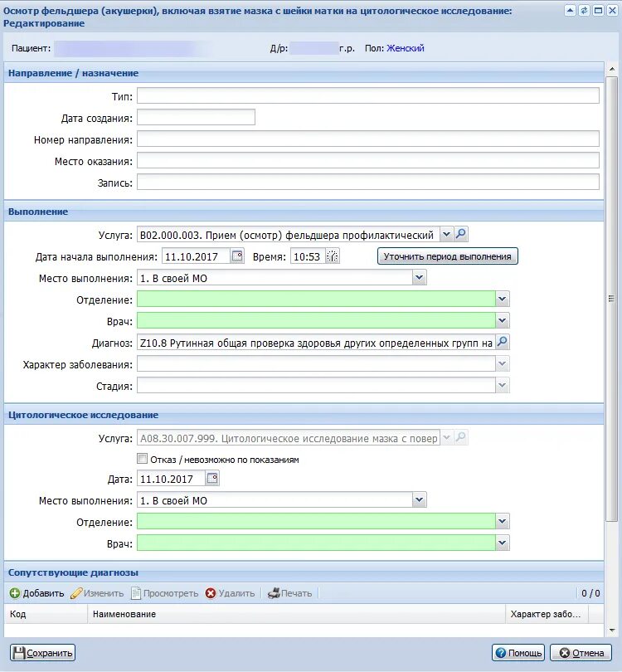This screenshot has width=622, height=672.
Task: Click the disabled search icon in Цитологическое исследование Услуга
Action: coord(461,437)
